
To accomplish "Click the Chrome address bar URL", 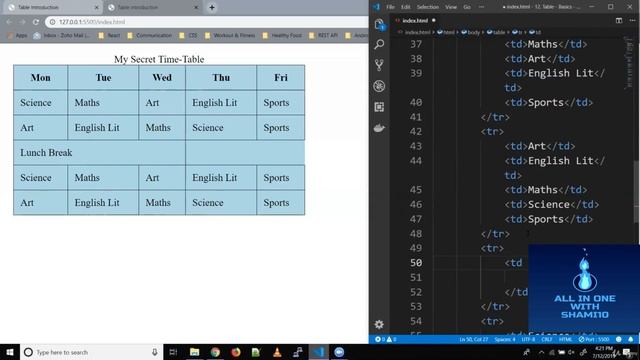I will (92, 22).
